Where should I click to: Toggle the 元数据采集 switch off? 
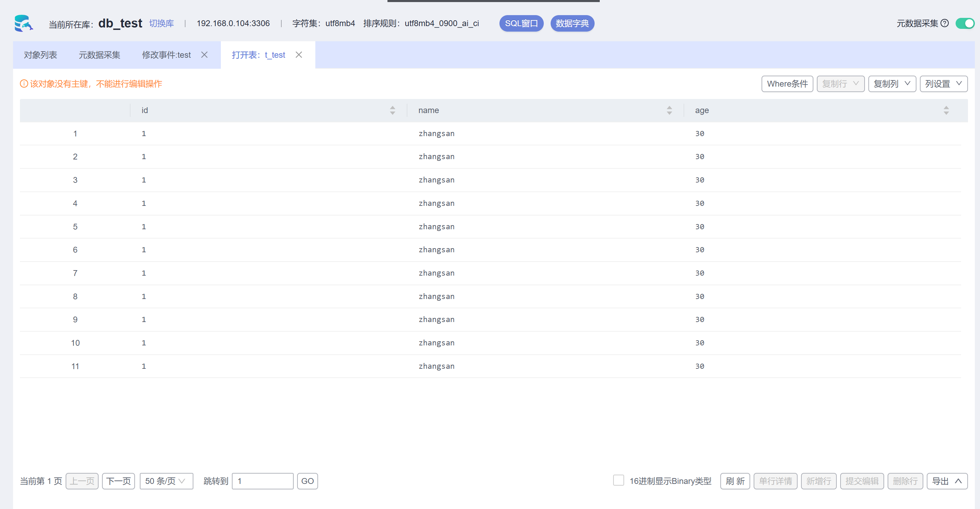point(965,23)
